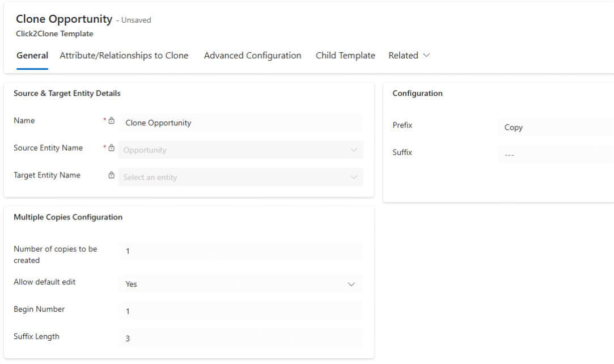Click the Click2Clone Template form label
The width and height of the screenshot is (614, 364).
click(x=54, y=34)
